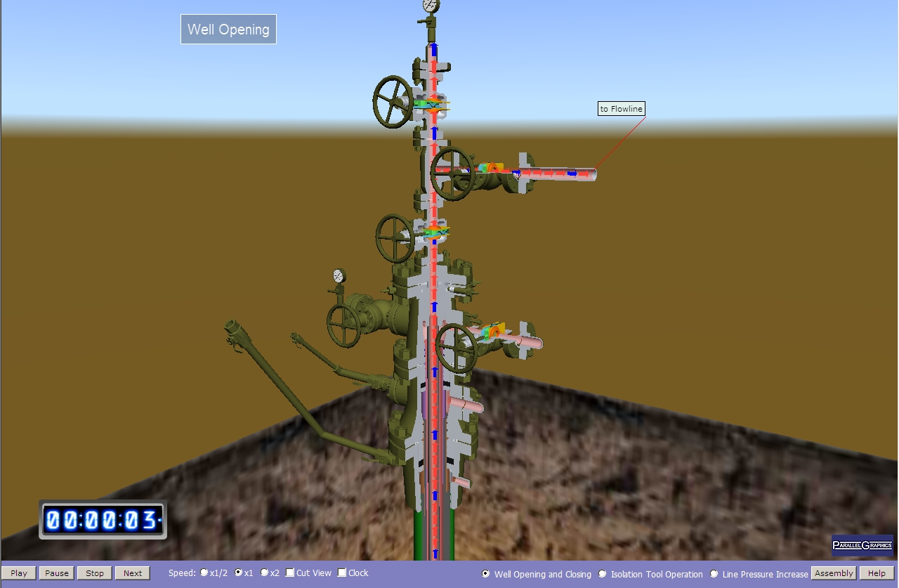Set speed to x1/2

204,573
